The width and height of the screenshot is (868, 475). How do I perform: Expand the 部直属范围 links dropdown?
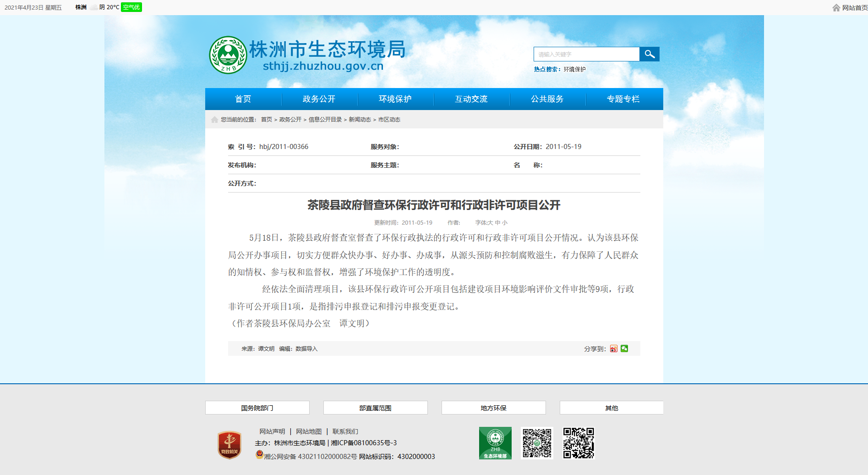(376, 408)
